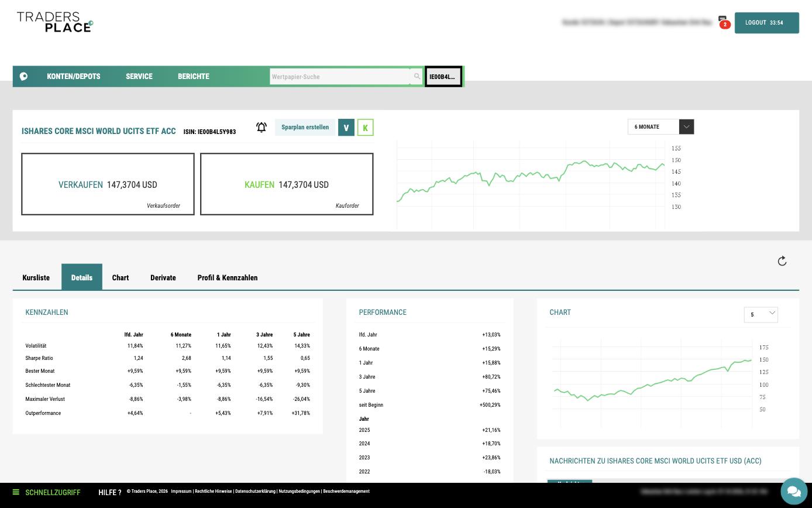Open the Service menu
This screenshot has height=508, width=812.
(139, 77)
